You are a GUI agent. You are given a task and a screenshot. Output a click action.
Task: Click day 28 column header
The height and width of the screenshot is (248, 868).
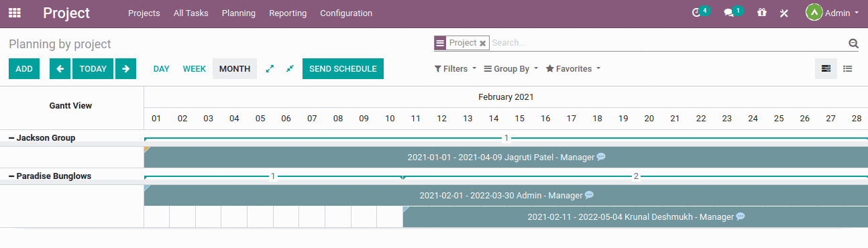pos(857,119)
